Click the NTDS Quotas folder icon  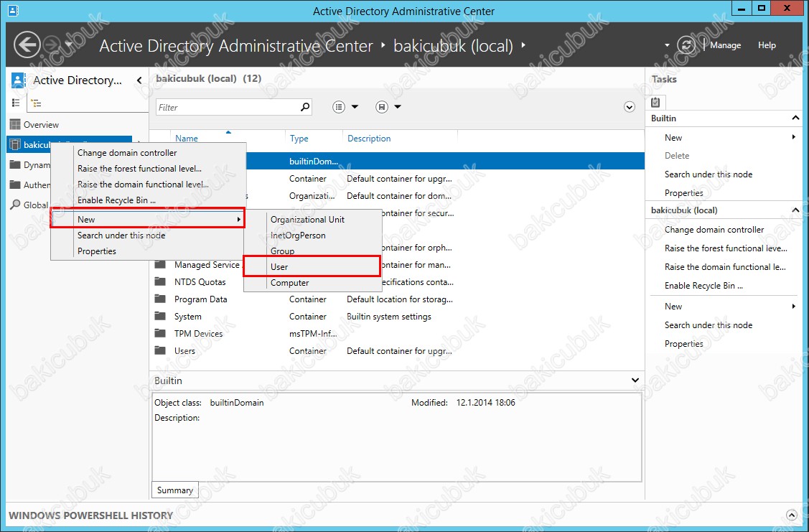click(x=161, y=281)
